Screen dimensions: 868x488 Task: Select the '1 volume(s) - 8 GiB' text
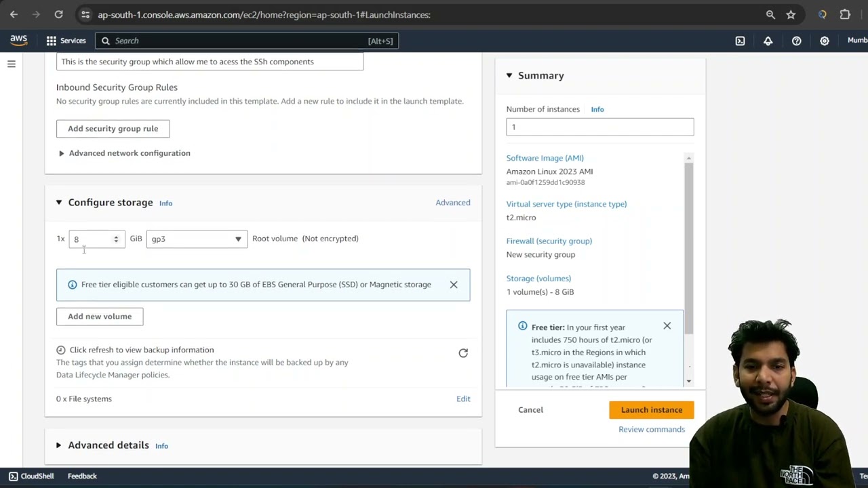540,292
